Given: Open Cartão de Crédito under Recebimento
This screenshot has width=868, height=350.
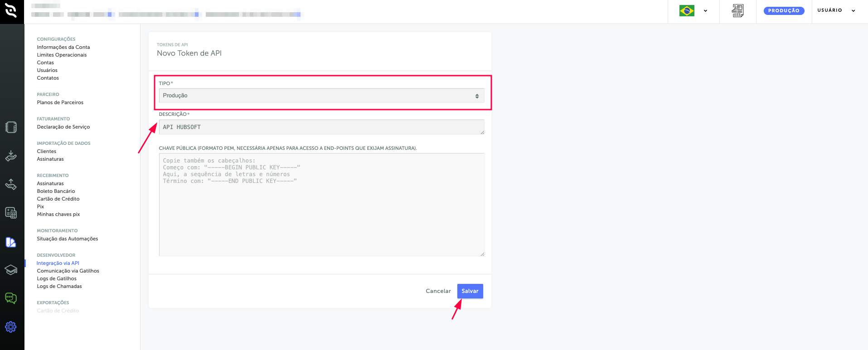Looking at the screenshot, I should 58,199.
